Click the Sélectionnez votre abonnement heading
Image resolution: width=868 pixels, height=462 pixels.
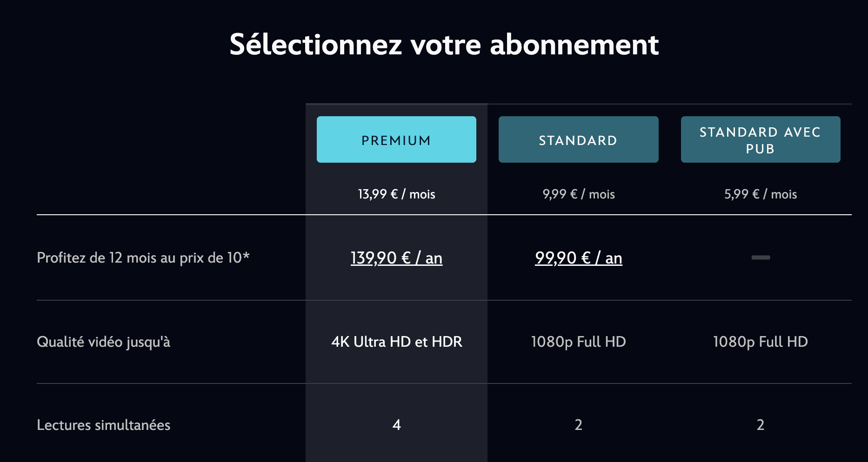(x=443, y=45)
